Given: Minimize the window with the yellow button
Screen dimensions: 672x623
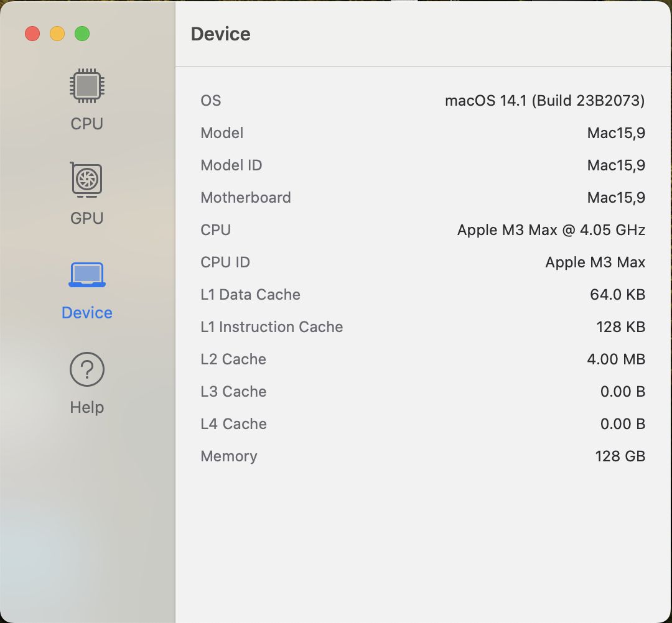Looking at the screenshot, I should click(x=57, y=34).
